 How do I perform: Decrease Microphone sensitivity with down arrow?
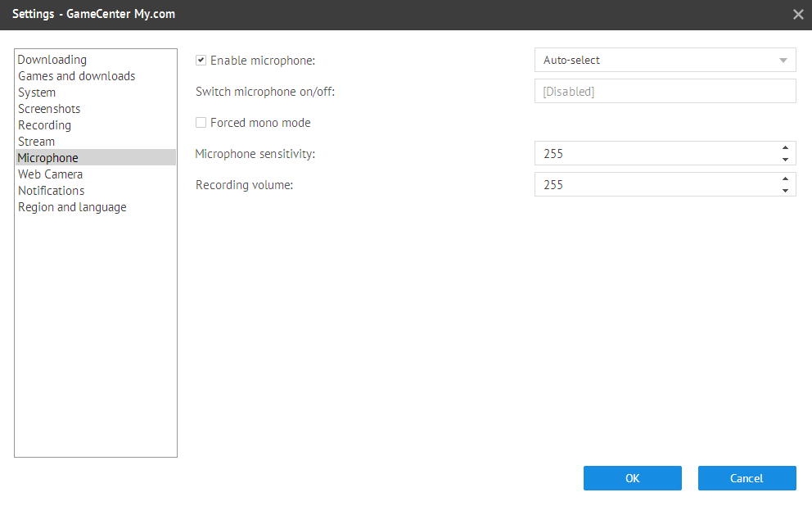785,160
